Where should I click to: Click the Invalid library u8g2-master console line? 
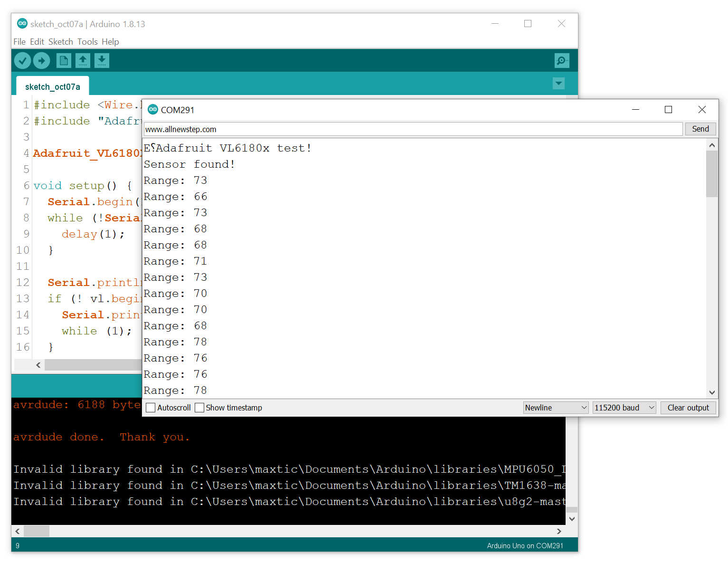[289, 502]
